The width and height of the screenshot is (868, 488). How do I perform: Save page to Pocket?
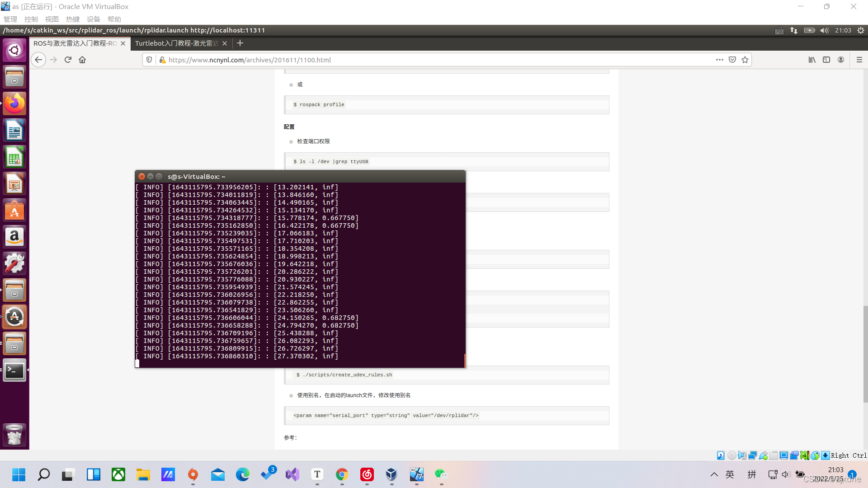coord(732,60)
